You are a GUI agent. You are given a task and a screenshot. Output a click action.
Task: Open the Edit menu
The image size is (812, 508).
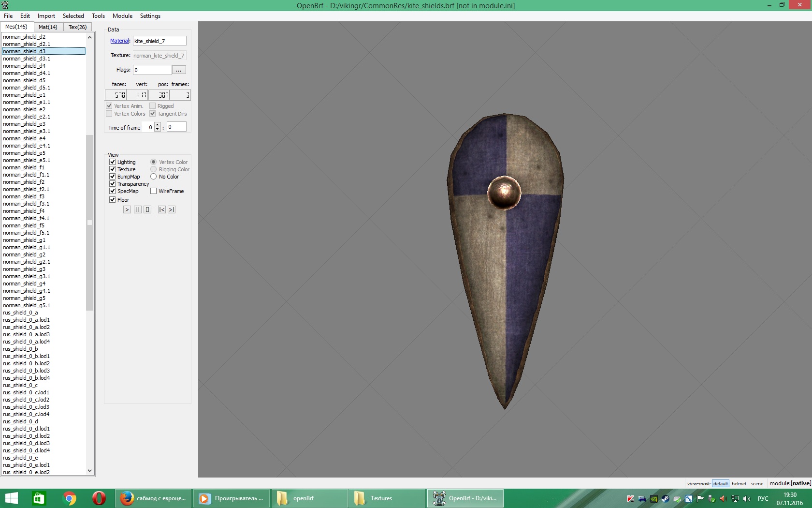tap(25, 16)
